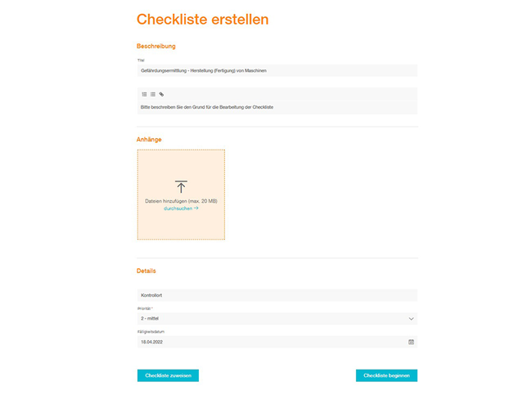Screen dimensions: 532x399
Task: Insert a numbered list in the description
Action: (145, 94)
